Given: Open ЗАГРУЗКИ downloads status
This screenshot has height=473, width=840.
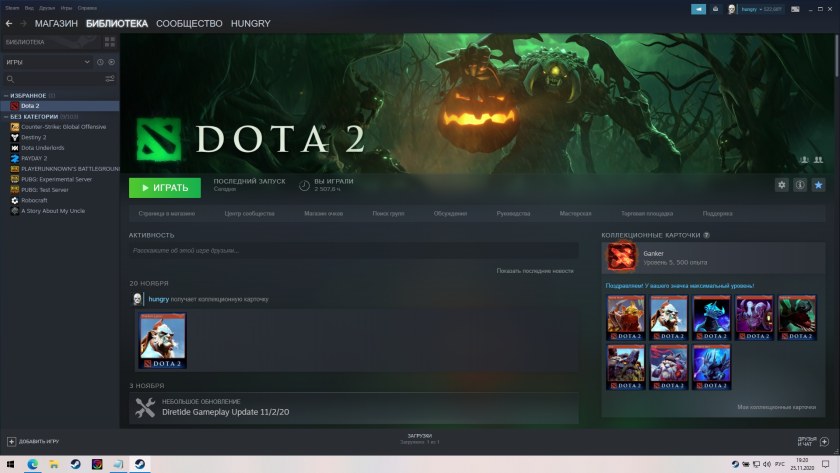Looking at the screenshot, I should point(420,439).
